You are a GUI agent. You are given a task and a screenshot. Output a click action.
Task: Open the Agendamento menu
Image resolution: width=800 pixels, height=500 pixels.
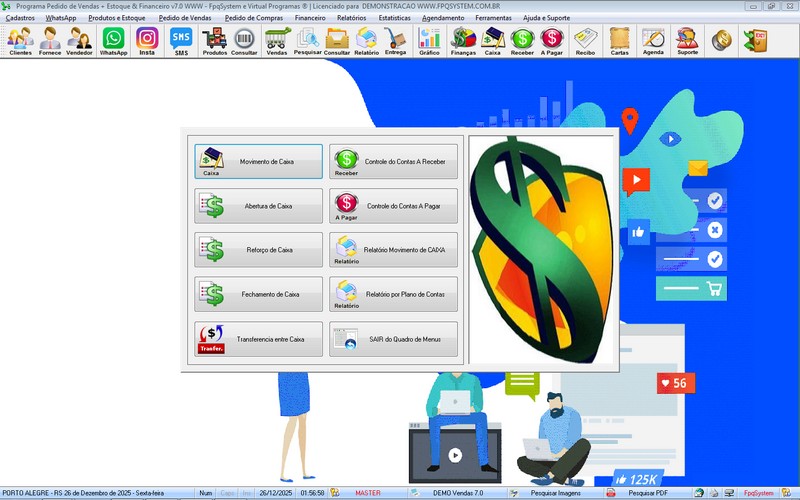(x=443, y=18)
